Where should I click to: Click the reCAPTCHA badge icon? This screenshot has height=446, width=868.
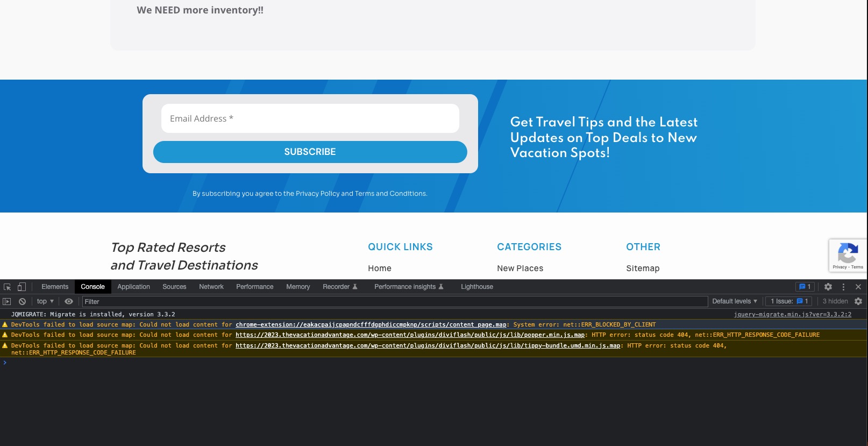pos(848,253)
